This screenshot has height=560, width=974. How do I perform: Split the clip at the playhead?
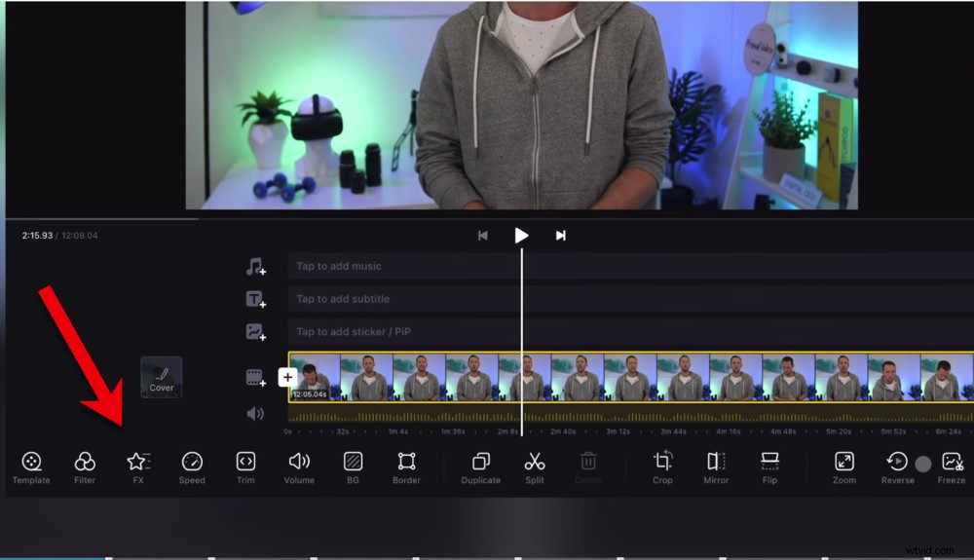pyautogui.click(x=534, y=467)
